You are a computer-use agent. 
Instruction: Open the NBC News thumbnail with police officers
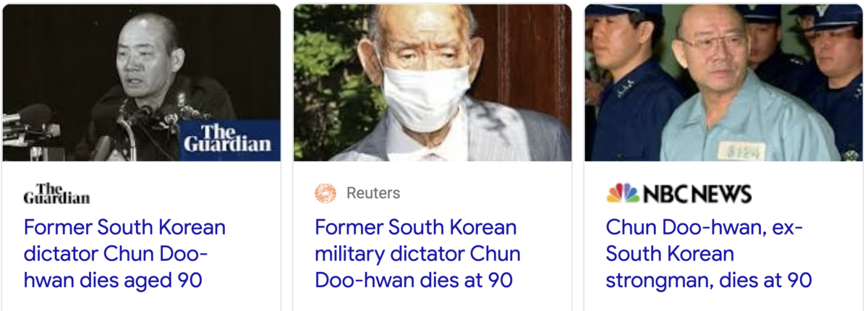pyautogui.click(x=723, y=82)
